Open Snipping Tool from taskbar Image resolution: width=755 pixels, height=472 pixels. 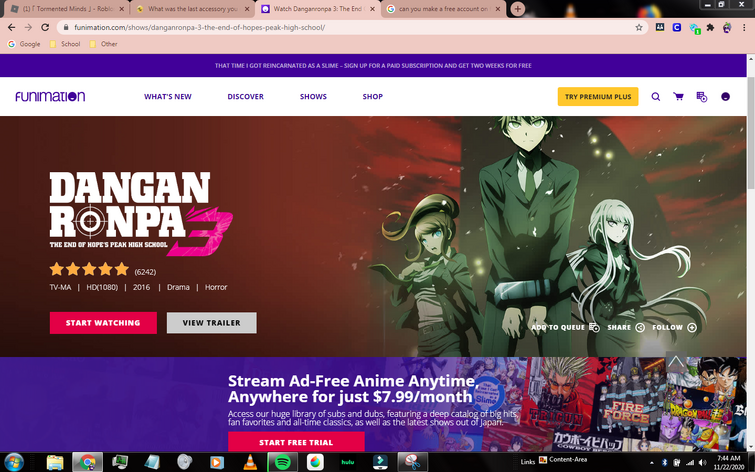click(413, 462)
